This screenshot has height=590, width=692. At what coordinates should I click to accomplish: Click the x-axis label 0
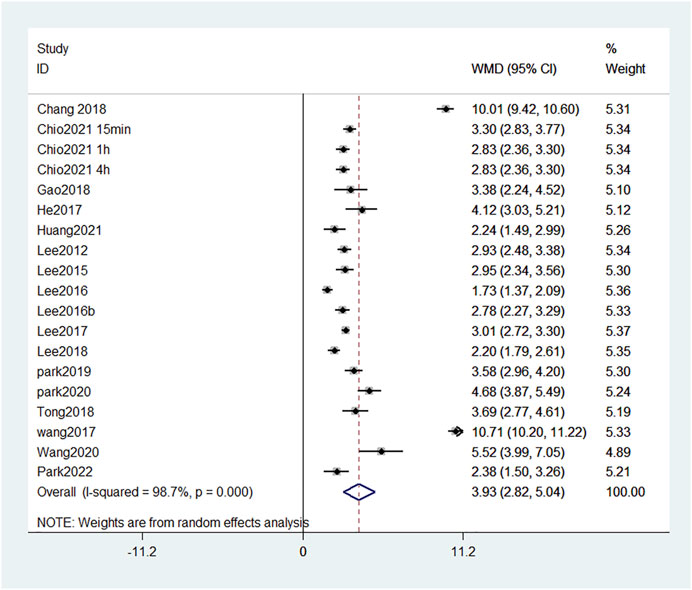click(303, 552)
